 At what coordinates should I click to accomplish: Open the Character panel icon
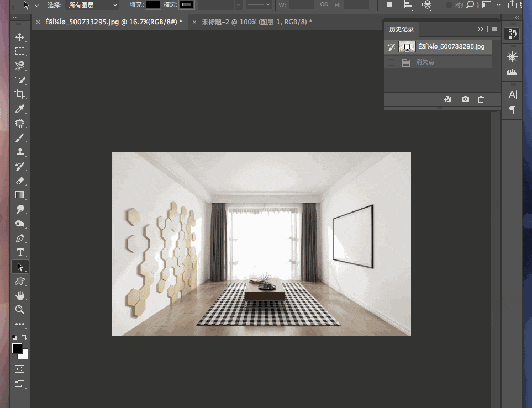click(x=512, y=94)
